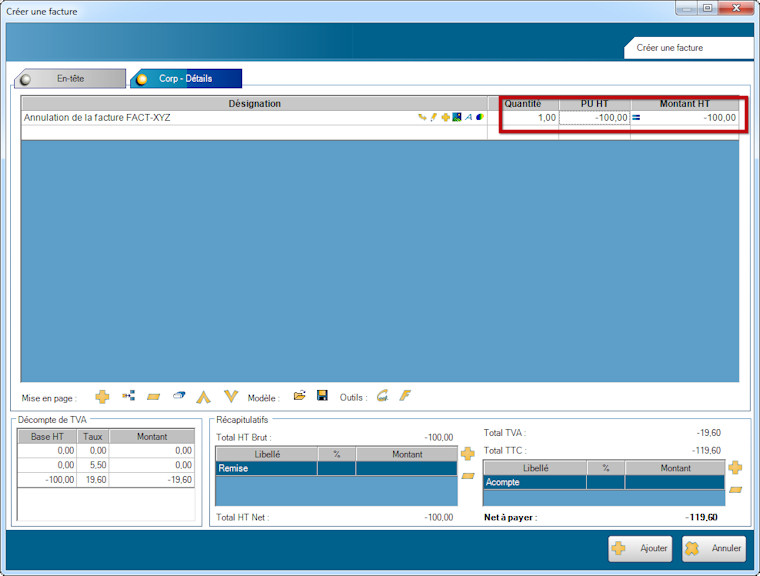Click the Quantité cell showing 1,00

pos(523,118)
